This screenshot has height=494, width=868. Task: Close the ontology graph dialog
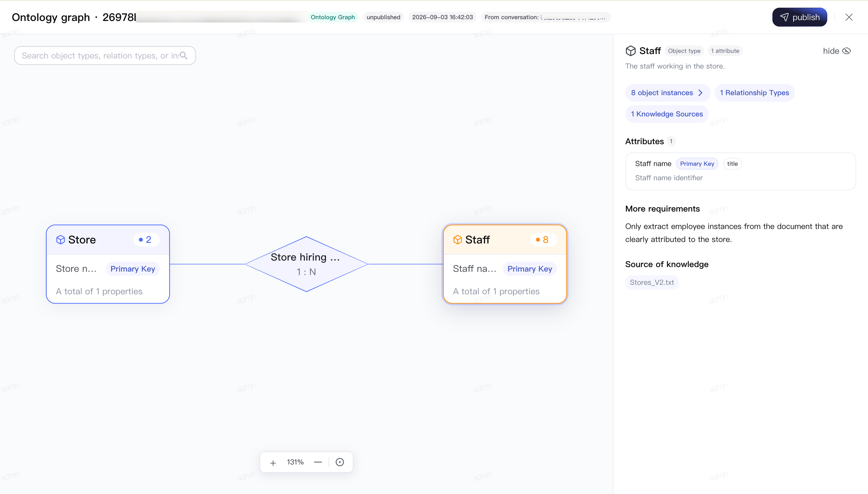coord(849,17)
